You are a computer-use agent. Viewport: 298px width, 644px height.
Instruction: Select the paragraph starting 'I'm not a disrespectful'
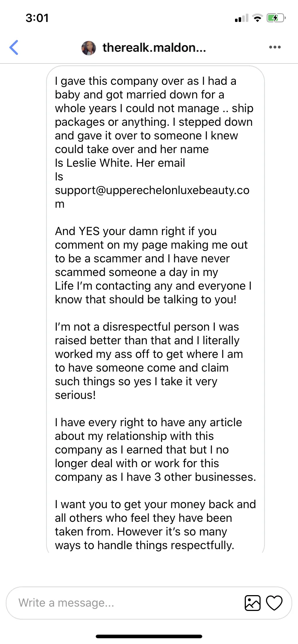(149, 361)
